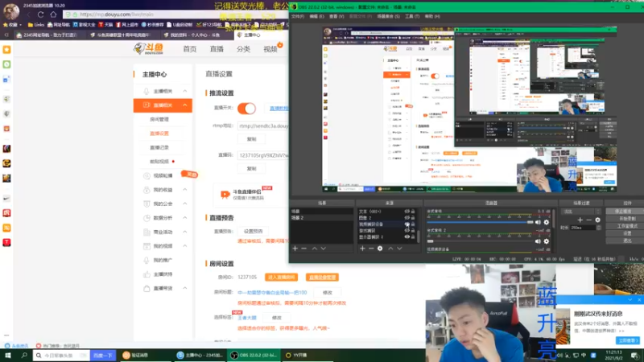Click 修改 next to the room title
This screenshot has height=362, width=644.
pyautogui.click(x=328, y=293)
